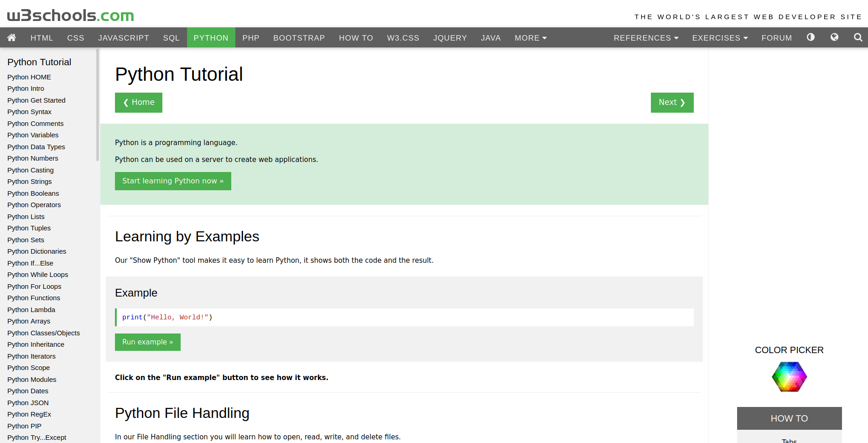Image resolution: width=868 pixels, height=443 pixels.
Task: Open Python Lambda link
Action: pos(31,310)
